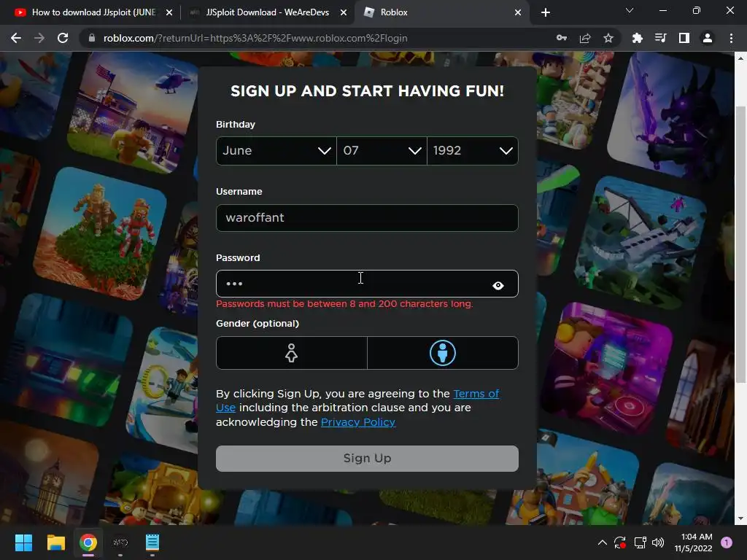Select the female gender option
The width and height of the screenshot is (747, 560).
pos(292,353)
